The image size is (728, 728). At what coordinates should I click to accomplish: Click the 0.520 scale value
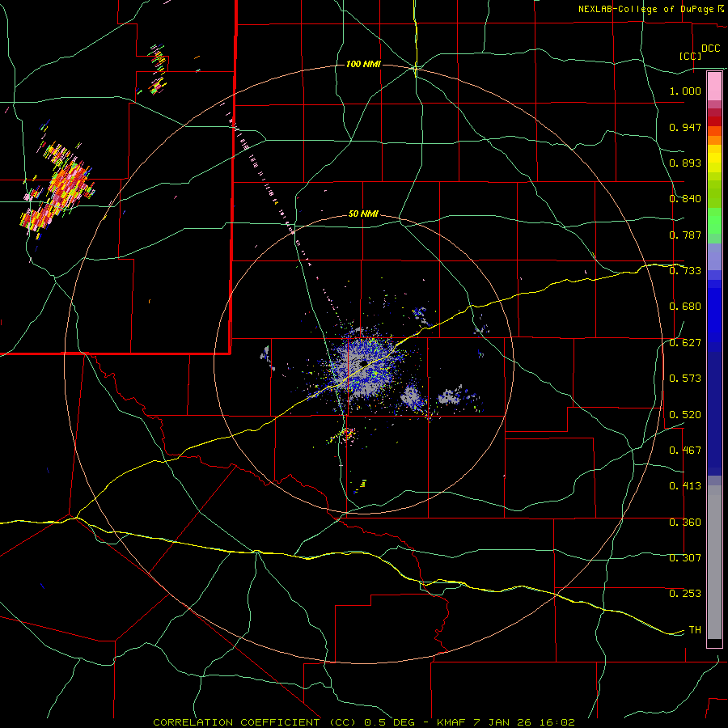tap(685, 415)
